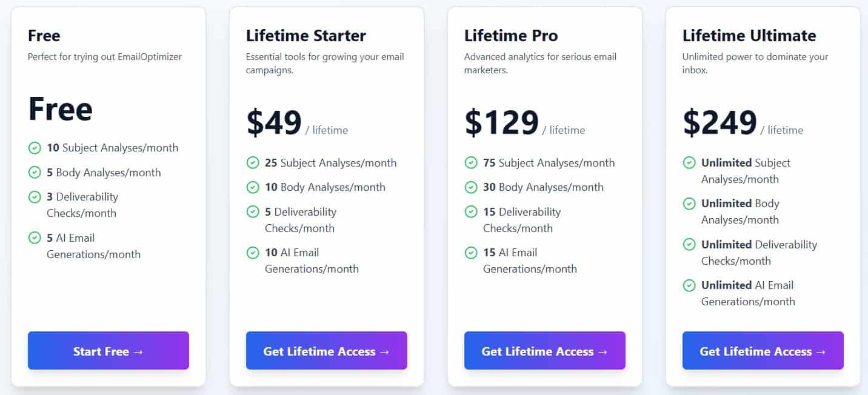Viewport: 868px width, 395px height.
Task: Click the checkmark beside 10 Subject Analyses/month
Action: 35,148
